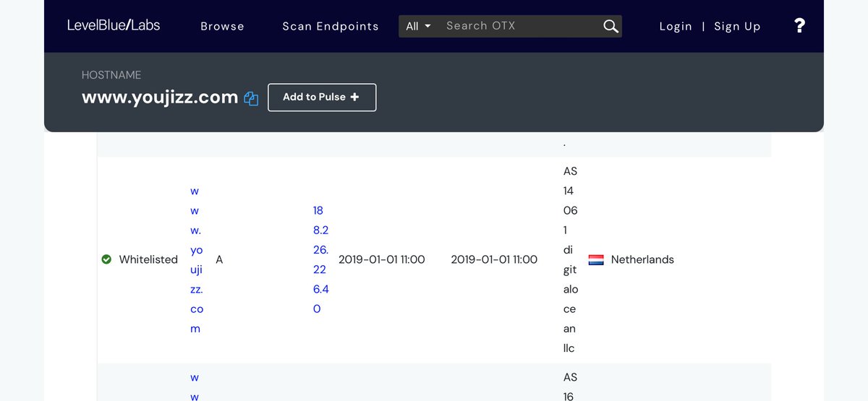Click the LevelBlue Labs logo
This screenshot has width=868, height=401.
114,25
